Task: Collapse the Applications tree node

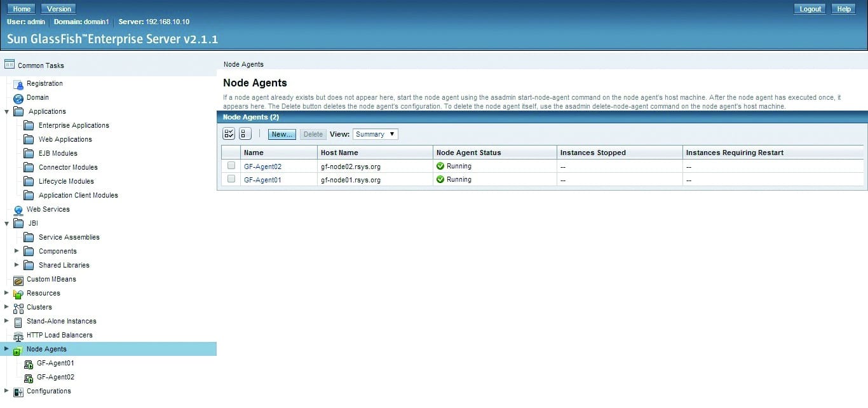Action: point(6,111)
